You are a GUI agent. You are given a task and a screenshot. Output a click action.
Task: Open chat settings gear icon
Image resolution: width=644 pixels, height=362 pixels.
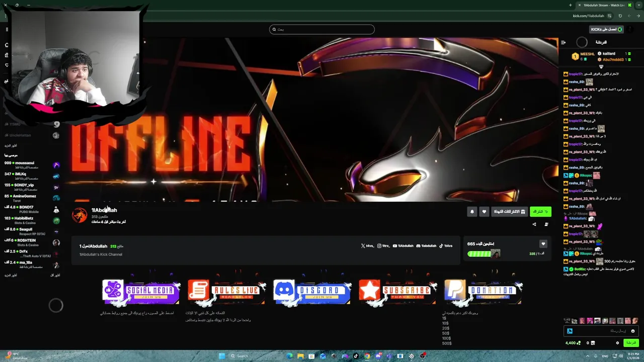point(617,343)
